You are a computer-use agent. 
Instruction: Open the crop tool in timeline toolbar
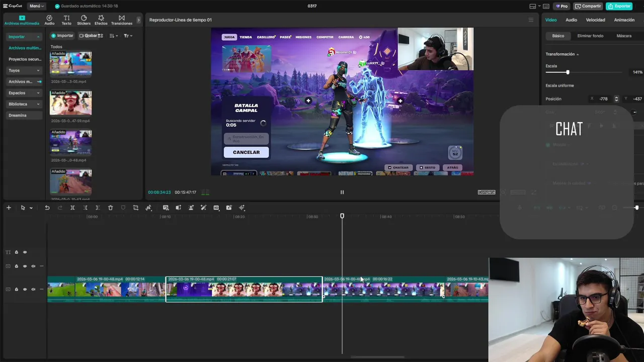click(x=136, y=208)
